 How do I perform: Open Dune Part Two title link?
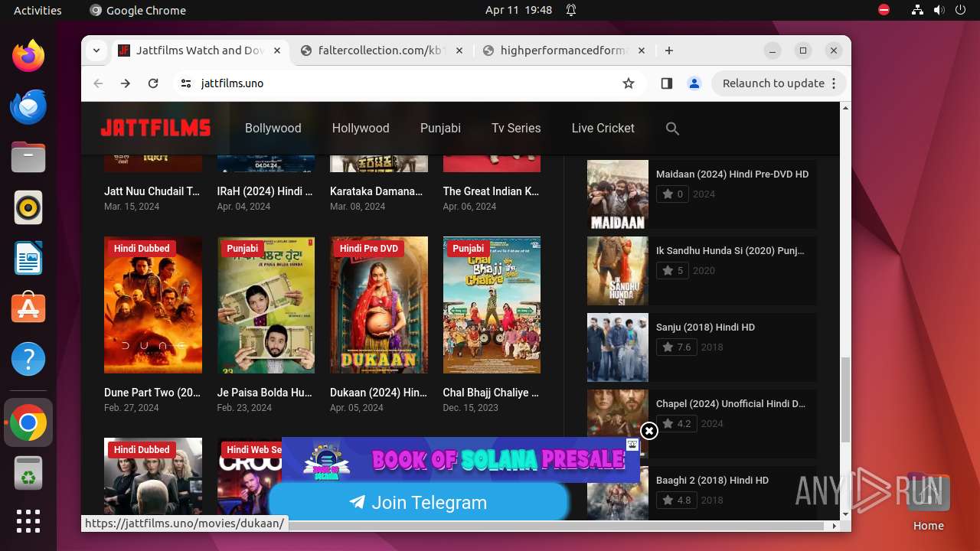click(152, 393)
